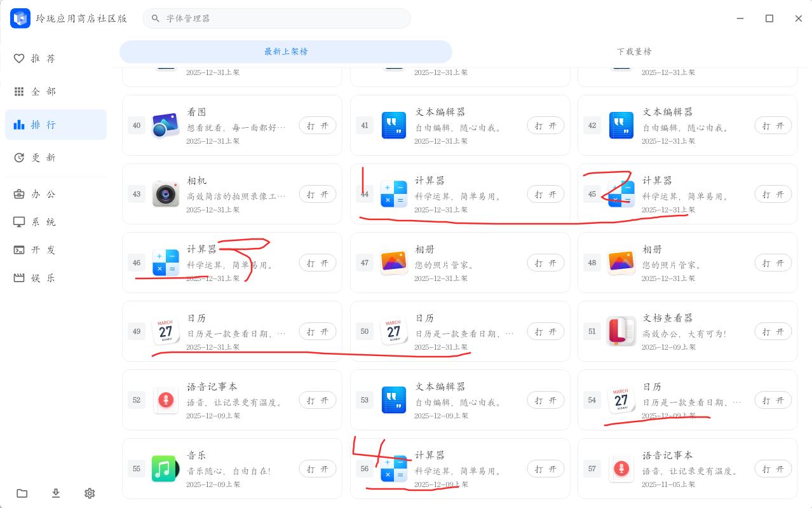Click 打开 button for rank 41 文本编辑器
Image resolution: width=812 pixels, height=508 pixels.
(546, 125)
